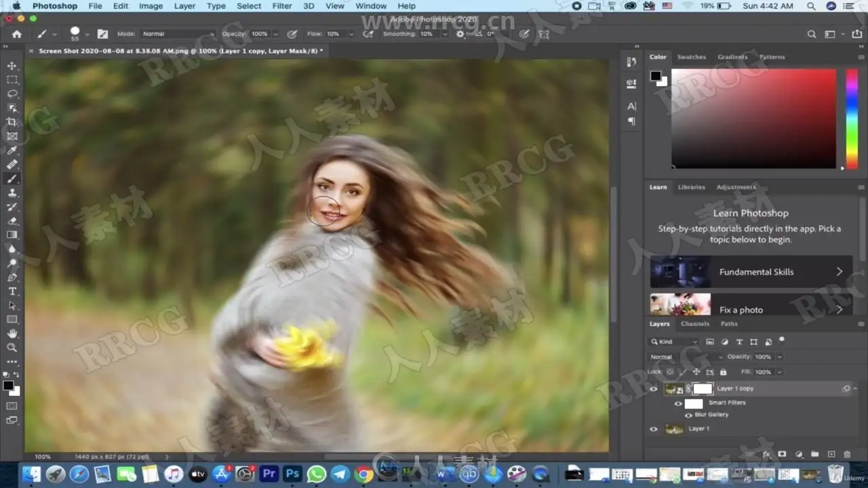Switch to the Channels tab

pyautogui.click(x=695, y=324)
